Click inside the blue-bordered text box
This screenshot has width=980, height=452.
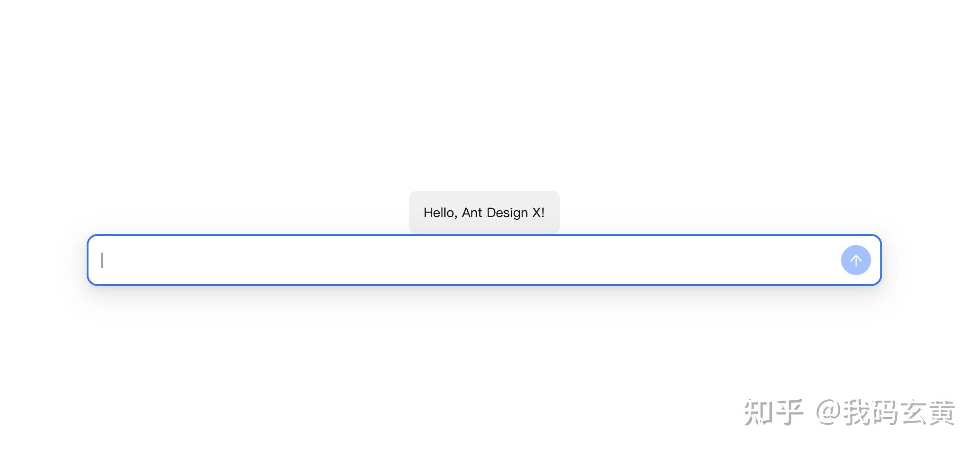pos(466,260)
